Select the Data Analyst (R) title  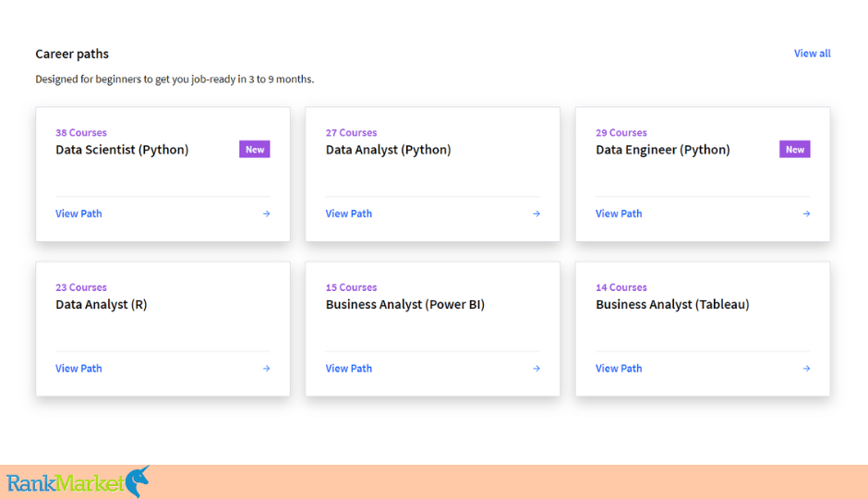102,304
